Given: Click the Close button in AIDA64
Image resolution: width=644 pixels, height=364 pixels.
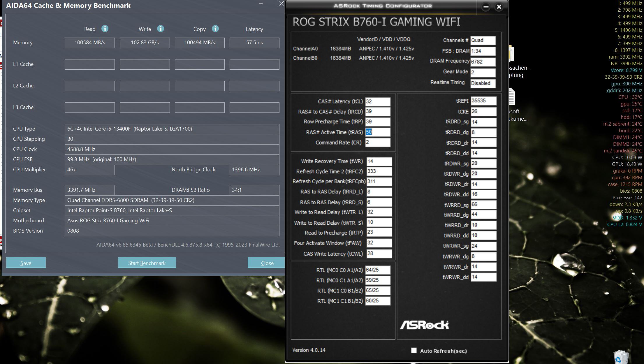Looking at the screenshot, I should [266, 263].
